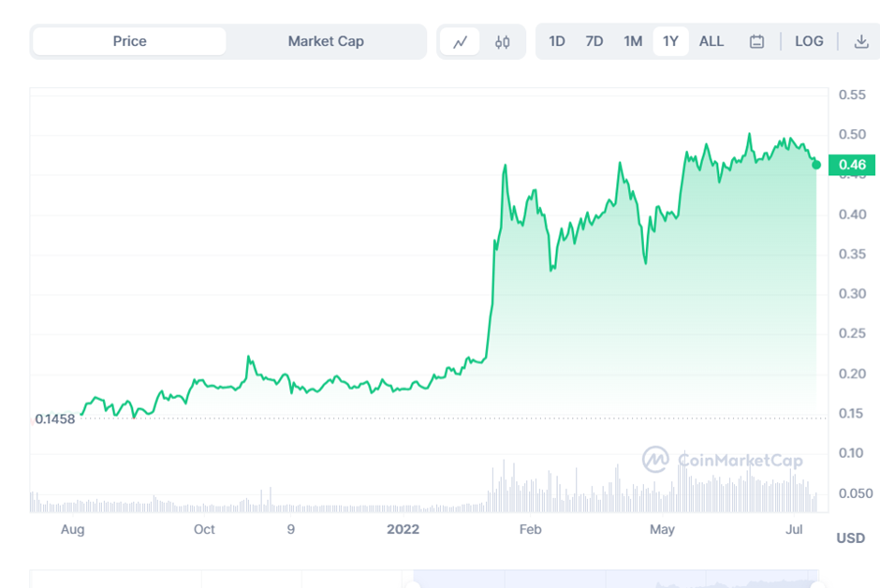880x588 pixels.
Task: Choose the 1Y time range
Action: pos(670,41)
